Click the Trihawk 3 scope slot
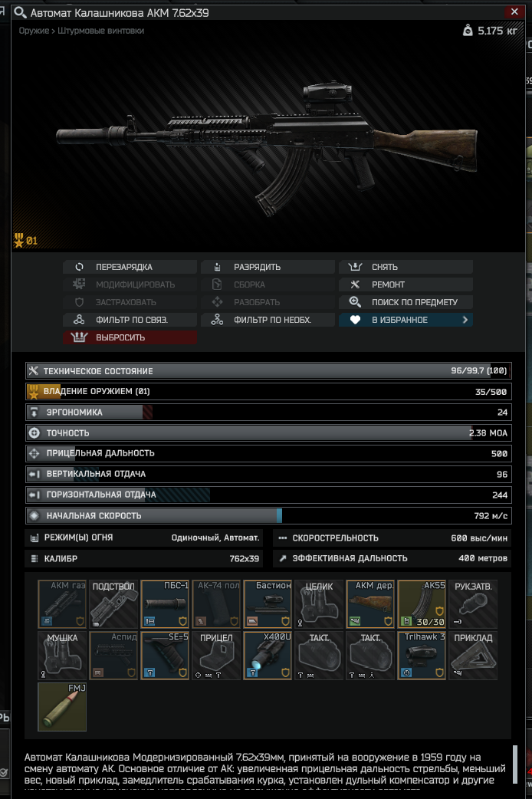 [422, 656]
